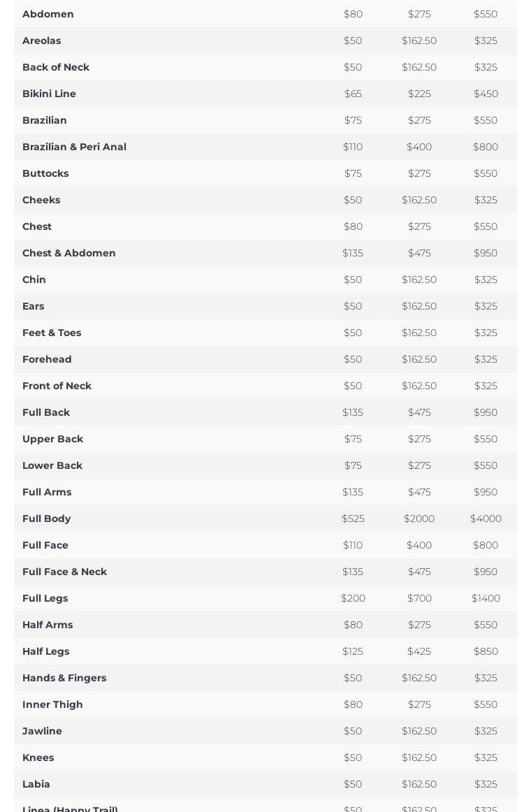The width and height of the screenshot is (531, 812).
Task: Select the Bikini Line row label
Action: (49, 94)
